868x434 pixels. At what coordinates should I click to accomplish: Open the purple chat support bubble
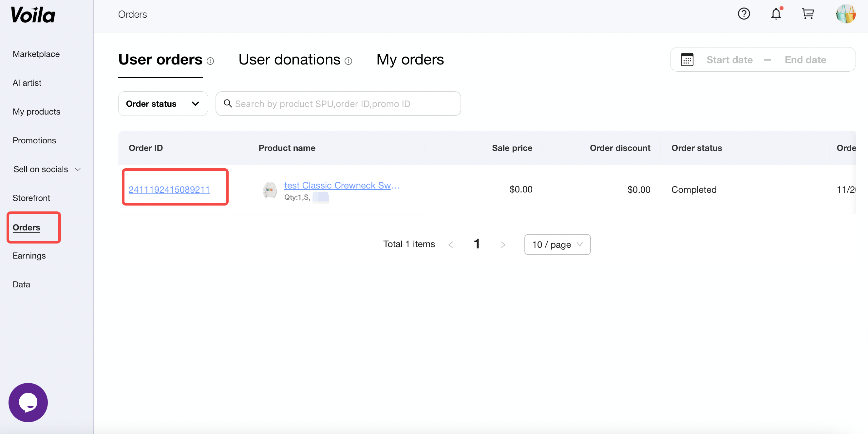(x=28, y=402)
